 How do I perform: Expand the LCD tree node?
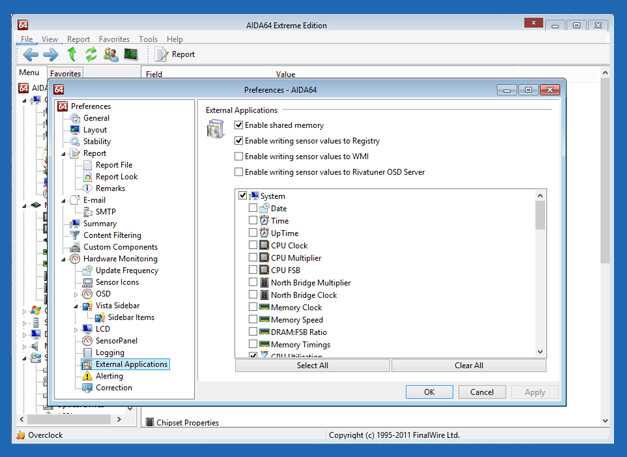click(x=76, y=329)
